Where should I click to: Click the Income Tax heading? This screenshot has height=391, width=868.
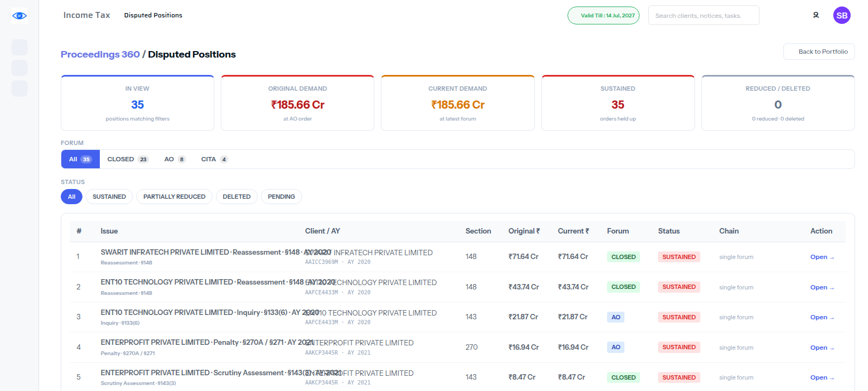87,15
